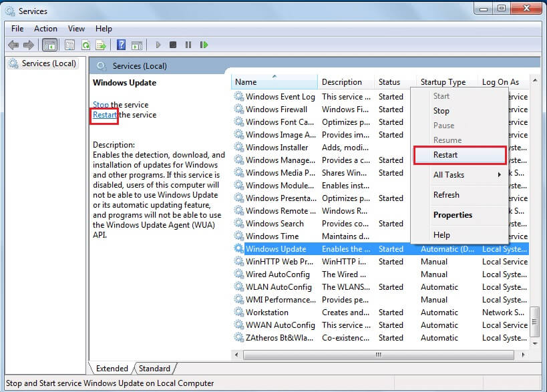Screen dimensions: 547x392
Task: Click the gear icon beside Windows Time
Action: point(239,236)
